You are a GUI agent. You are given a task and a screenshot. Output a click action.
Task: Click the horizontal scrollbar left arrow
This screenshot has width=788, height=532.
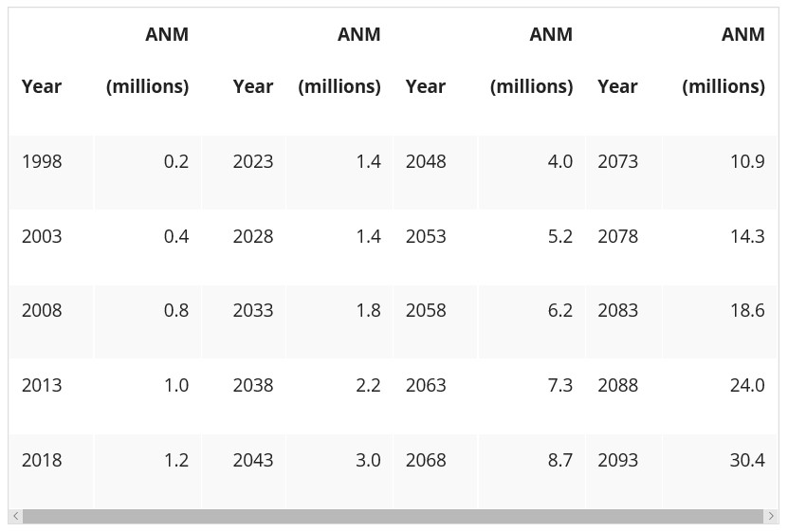(15, 516)
